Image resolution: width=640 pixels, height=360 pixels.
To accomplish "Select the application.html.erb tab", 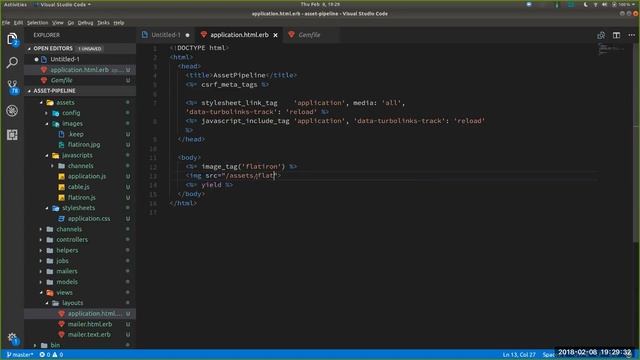I will point(239,35).
